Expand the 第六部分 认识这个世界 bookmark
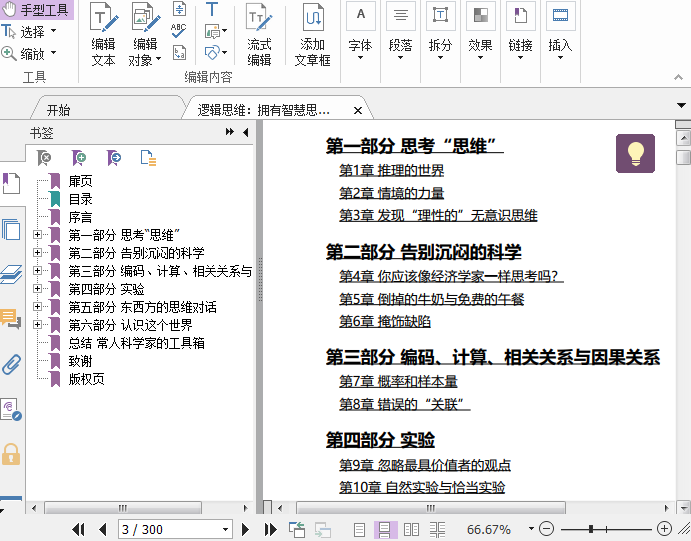Viewport: 691px width, 541px height. [x=37, y=325]
